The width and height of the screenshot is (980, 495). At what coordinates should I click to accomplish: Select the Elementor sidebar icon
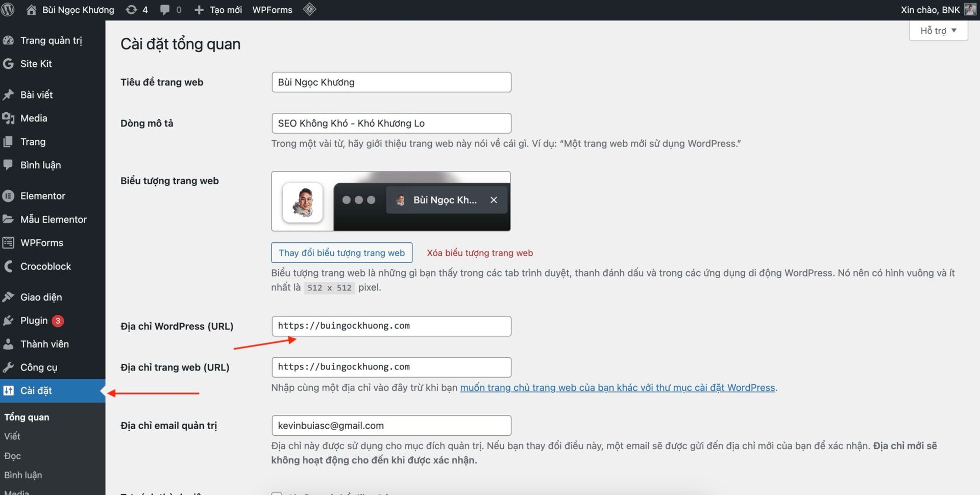[x=9, y=195]
